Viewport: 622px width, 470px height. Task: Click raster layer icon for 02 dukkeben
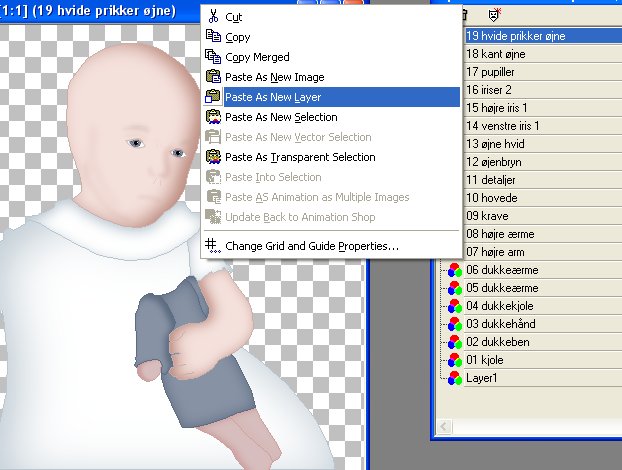coord(454,341)
